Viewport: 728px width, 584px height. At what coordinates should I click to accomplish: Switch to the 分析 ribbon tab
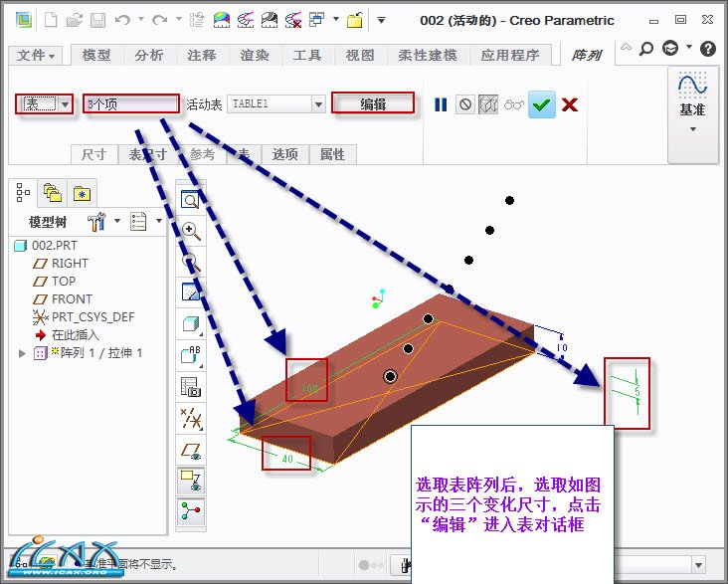point(149,55)
